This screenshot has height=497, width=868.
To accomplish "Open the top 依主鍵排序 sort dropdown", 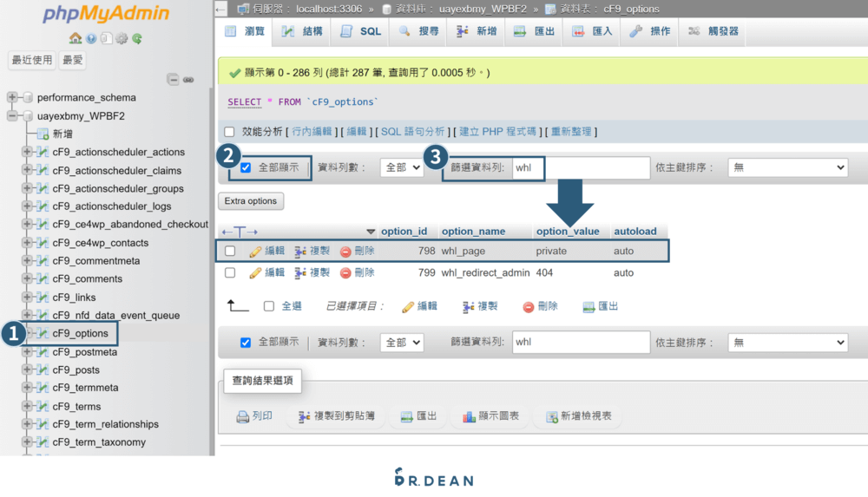I will (788, 167).
